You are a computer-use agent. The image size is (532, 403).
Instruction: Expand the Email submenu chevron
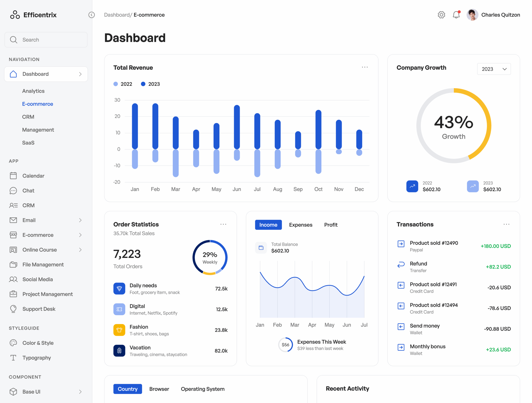point(80,220)
